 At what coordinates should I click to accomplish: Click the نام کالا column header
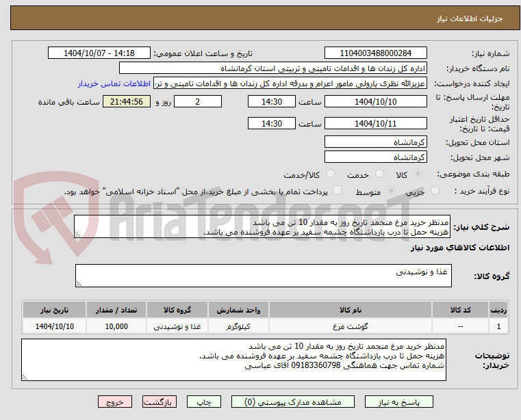351,310
